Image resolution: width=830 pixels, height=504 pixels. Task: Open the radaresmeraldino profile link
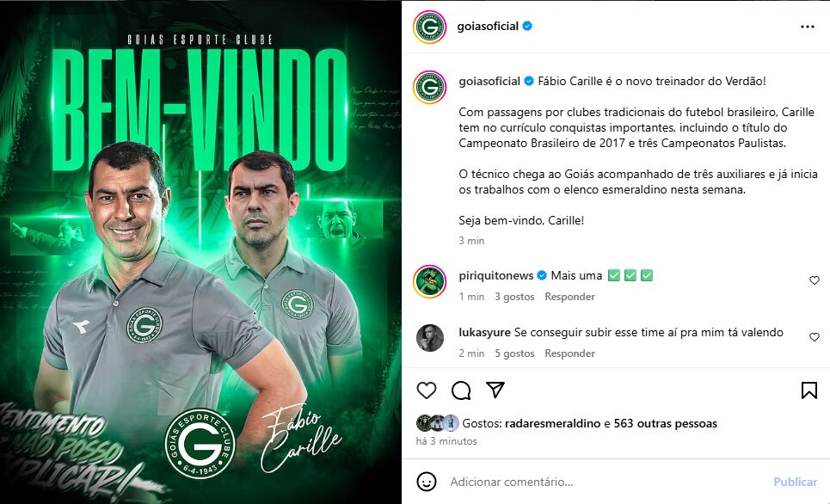(553, 423)
